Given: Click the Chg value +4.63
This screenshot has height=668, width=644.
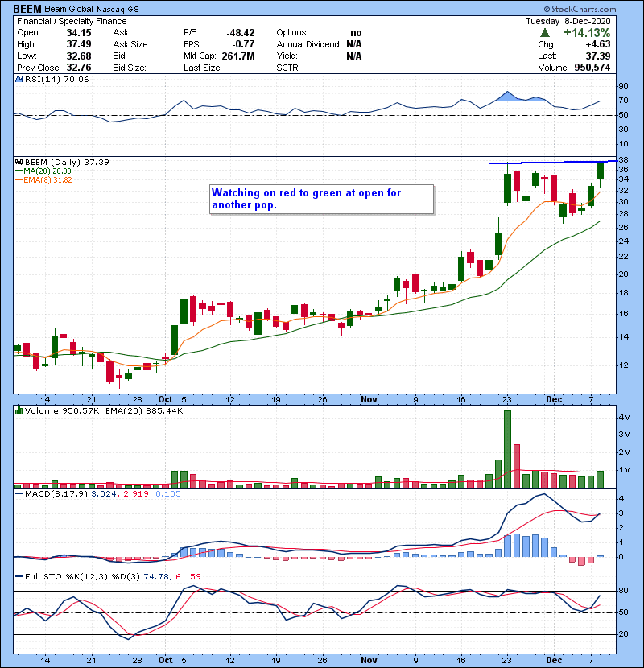Looking at the screenshot, I should point(598,44).
